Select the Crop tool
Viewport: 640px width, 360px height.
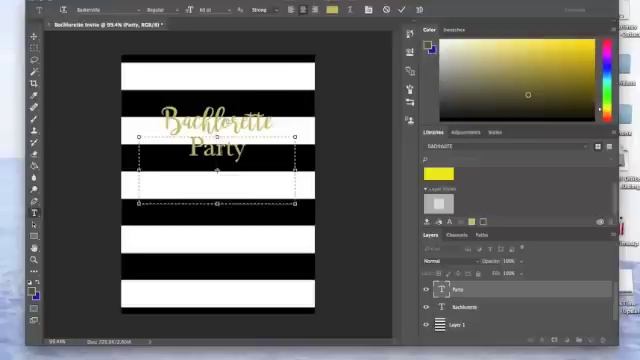click(x=34, y=84)
